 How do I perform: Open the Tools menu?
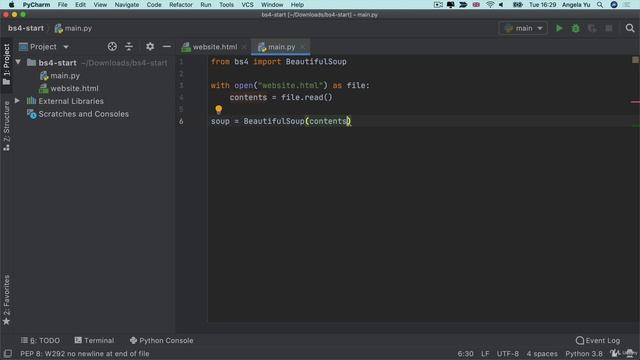point(226,4)
